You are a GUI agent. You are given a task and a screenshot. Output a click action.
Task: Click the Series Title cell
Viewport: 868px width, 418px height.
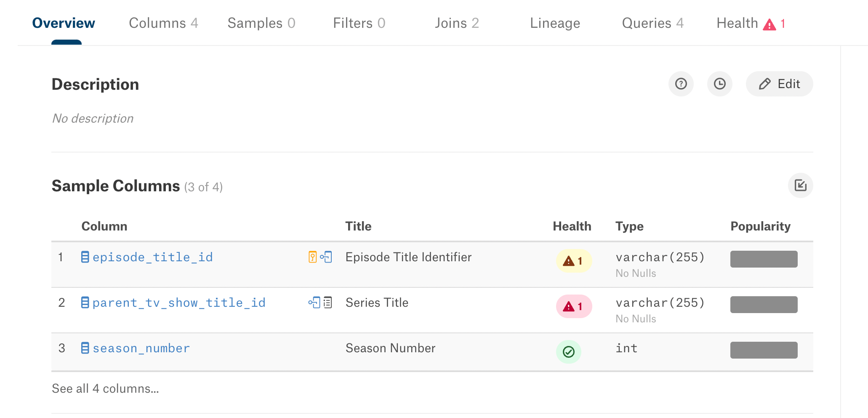click(x=377, y=303)
